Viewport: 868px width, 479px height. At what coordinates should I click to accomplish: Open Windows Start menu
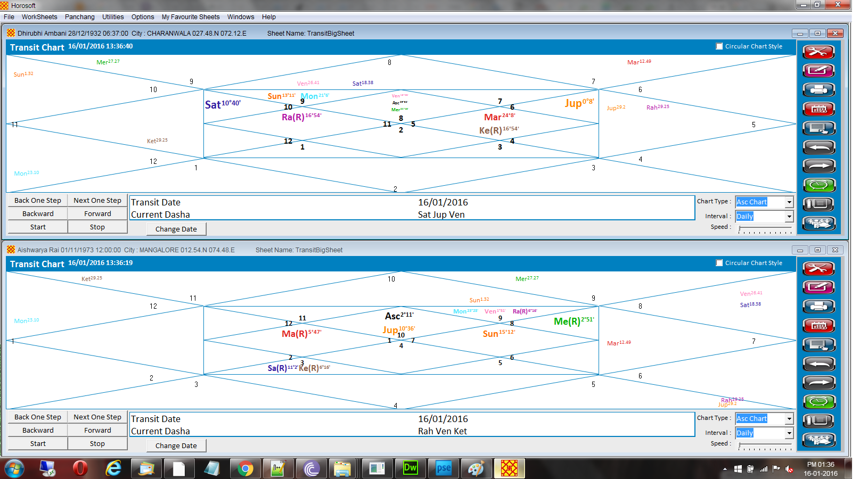(x=14, y=468)
